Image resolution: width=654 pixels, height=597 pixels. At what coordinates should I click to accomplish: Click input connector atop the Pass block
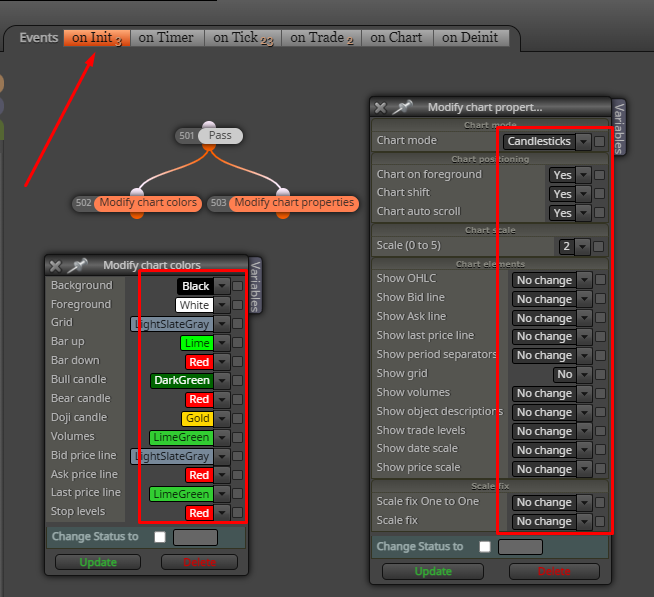(x=209, y=125)
